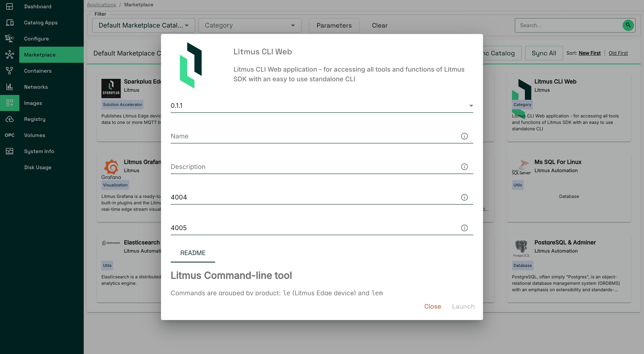Show info for the Description field
This screenshot has width=644, height=354.
464,167
